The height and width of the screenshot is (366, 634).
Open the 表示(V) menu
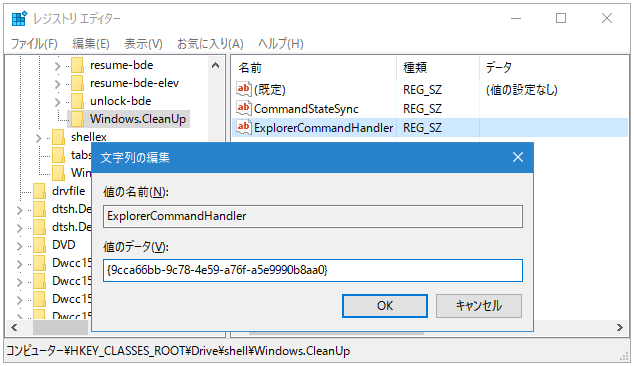pyautogui.click(x=143, y=44)
